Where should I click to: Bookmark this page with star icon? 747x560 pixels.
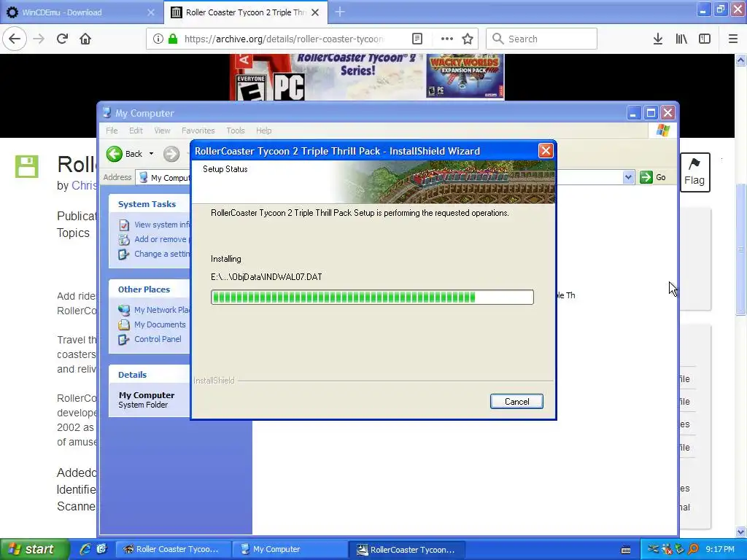(468, 39)
